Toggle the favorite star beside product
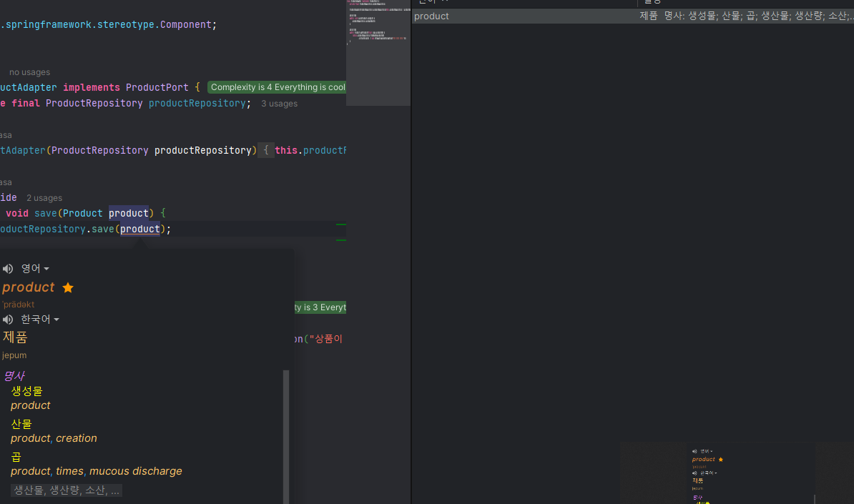This screenshot has width=854, height=504. tap(68, 287)
